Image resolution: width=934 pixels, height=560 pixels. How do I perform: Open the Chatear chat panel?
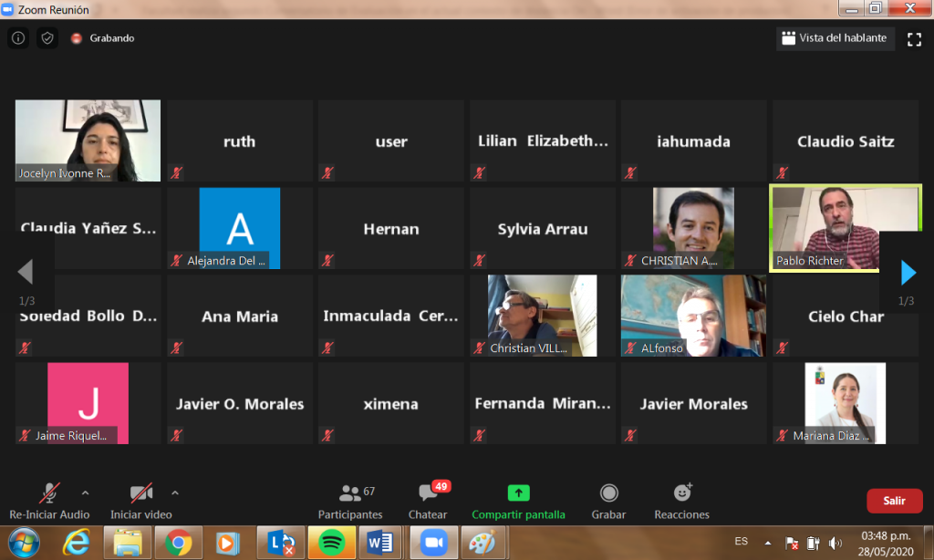point(427,493)
